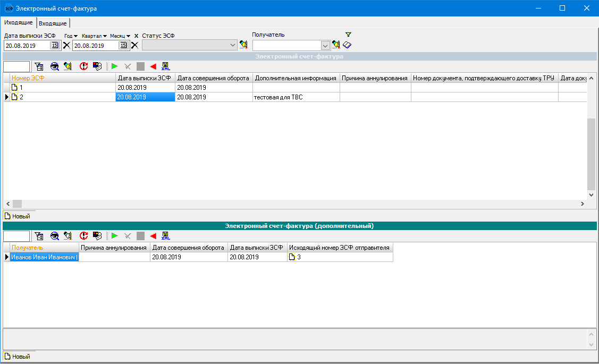Expand the Квартал dropdown
The height and width of the screenshot is (364, 599).
(x=94, y=36)
